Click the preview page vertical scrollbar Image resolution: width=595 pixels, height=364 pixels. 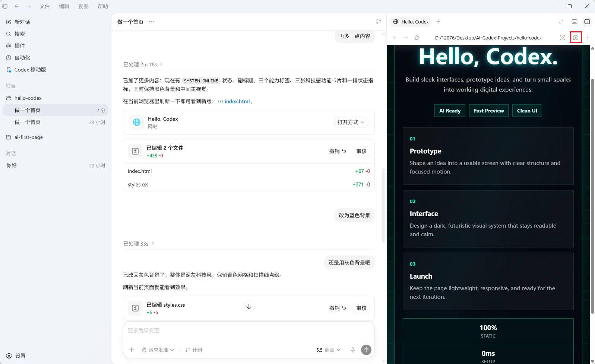[592, 196]
